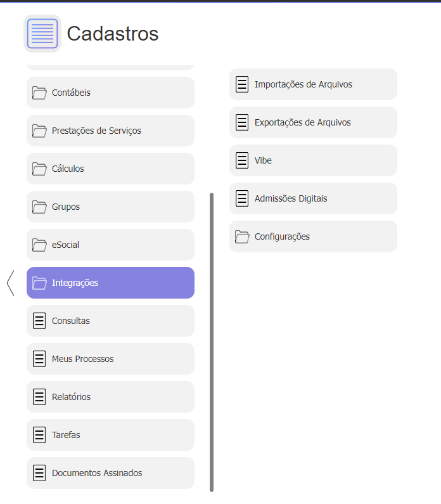Open Documentos Assinados

110,473
